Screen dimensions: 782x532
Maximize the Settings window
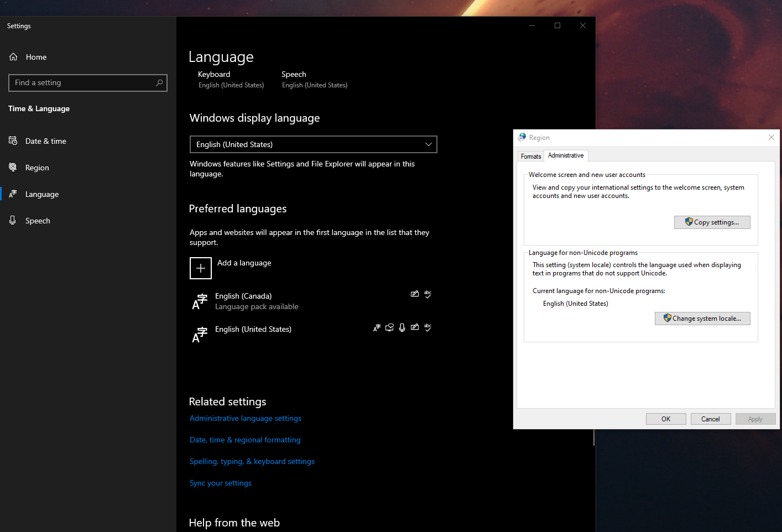(x=557, y=25)
